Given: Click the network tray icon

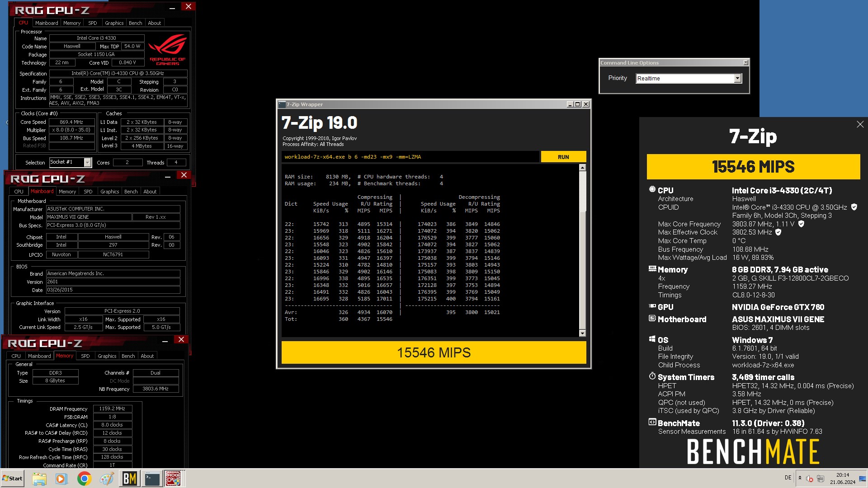Looking at the screenshot, I should pos(821,479).
